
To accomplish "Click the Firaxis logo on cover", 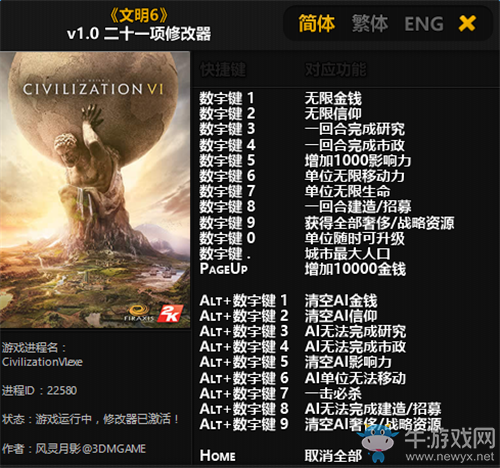I will tap(139, 313).
